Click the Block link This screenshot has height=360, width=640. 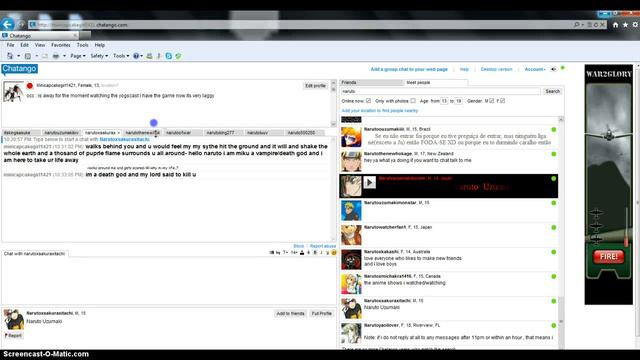coord(298,246)
